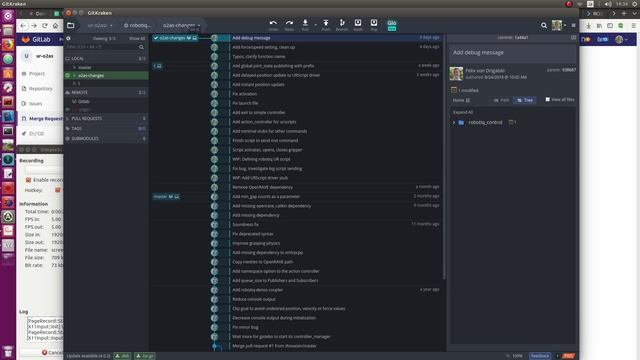
Task: Open the robotiq repository tab
Action: click(138, 25)
